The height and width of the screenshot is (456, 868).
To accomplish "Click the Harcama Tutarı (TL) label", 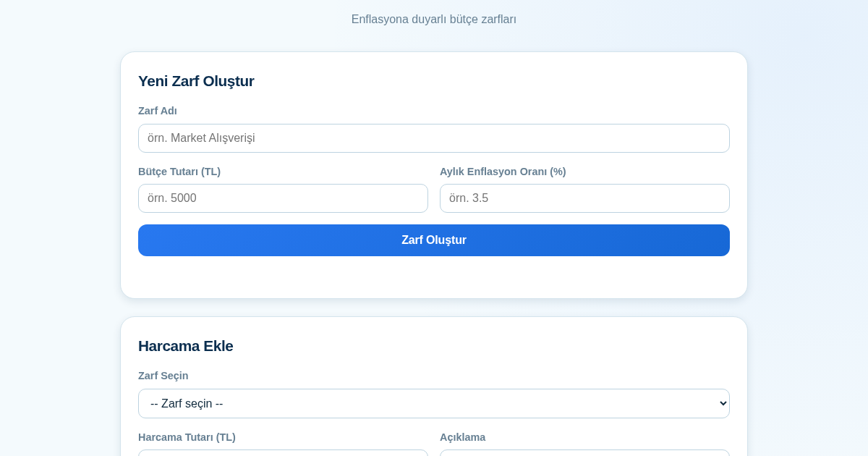I will [187, 437].
